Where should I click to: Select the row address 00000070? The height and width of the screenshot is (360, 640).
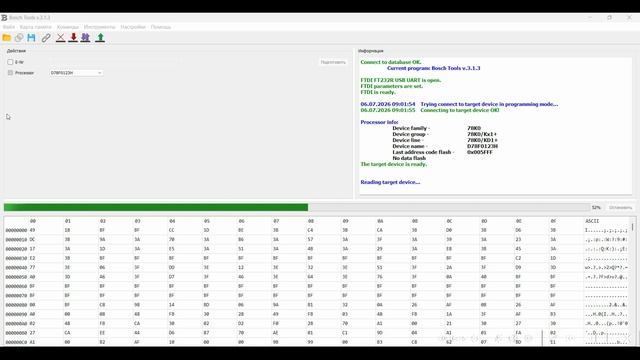pyautogui.click(x=16, y=296)
